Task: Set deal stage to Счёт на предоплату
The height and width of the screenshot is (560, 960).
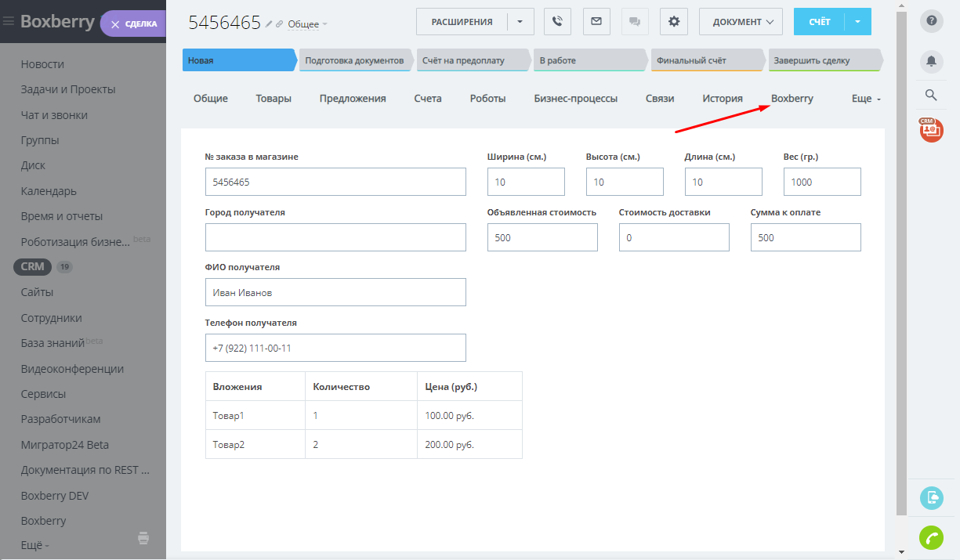Action: pos(473,60)
